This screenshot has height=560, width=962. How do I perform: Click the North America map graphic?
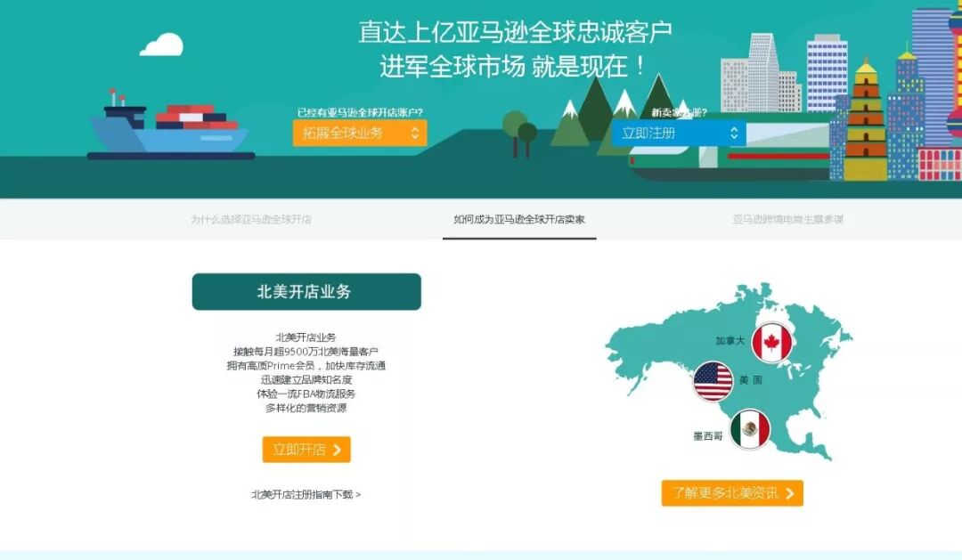pos(729,371)
